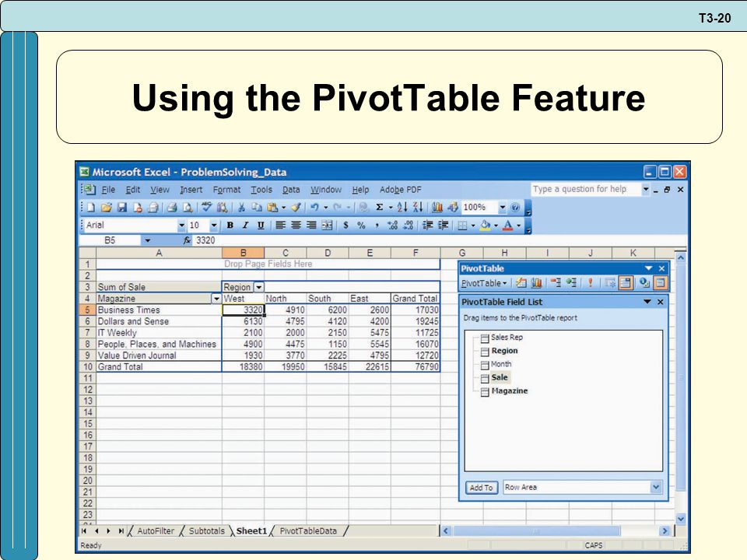Open the Format menu
Viewport: 747px width, 560px height.
click(226, 190)
